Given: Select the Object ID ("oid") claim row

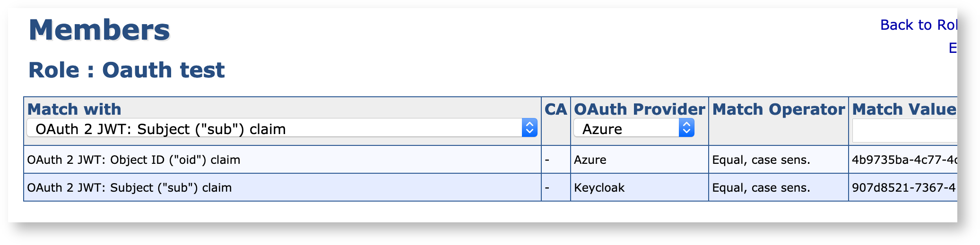Looking at the screenshot, I should 134,160.
